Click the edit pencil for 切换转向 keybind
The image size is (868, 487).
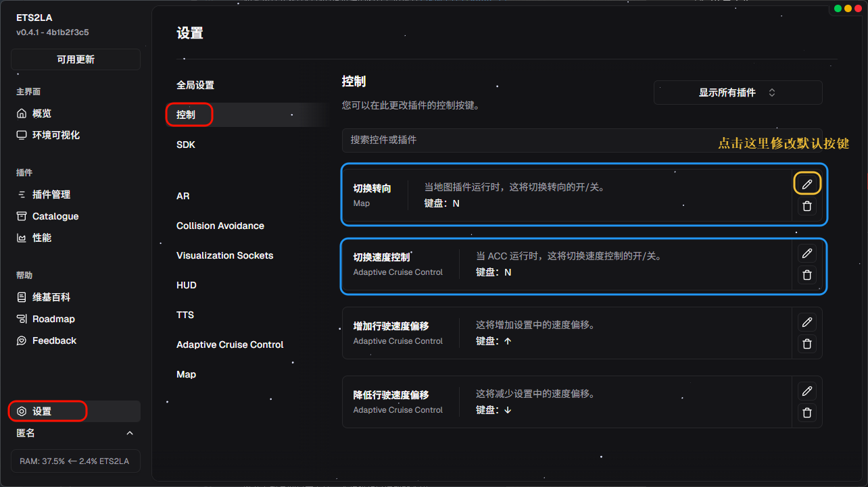point(806,184)
